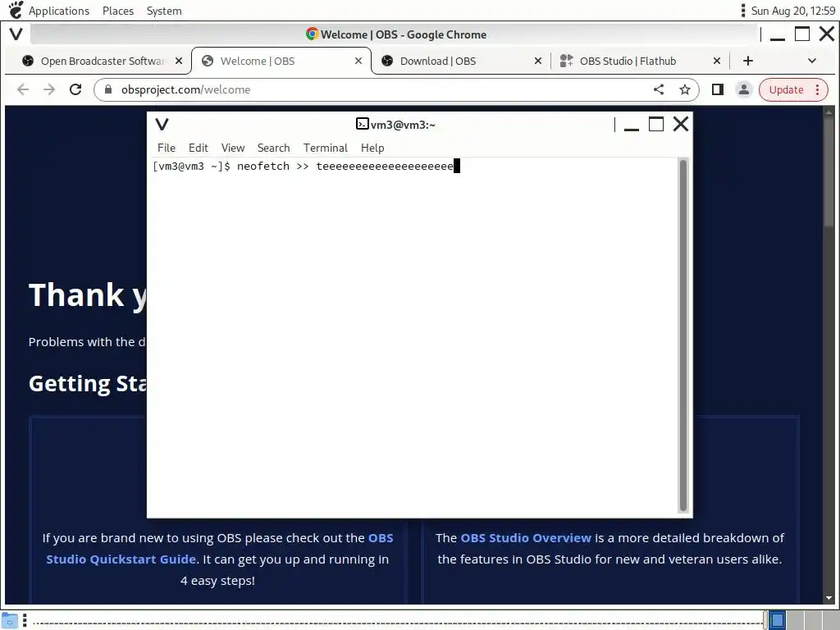840x630 pixels.
Task: Click show desktop icon in bottom panel
Action: tap(10, 620)
